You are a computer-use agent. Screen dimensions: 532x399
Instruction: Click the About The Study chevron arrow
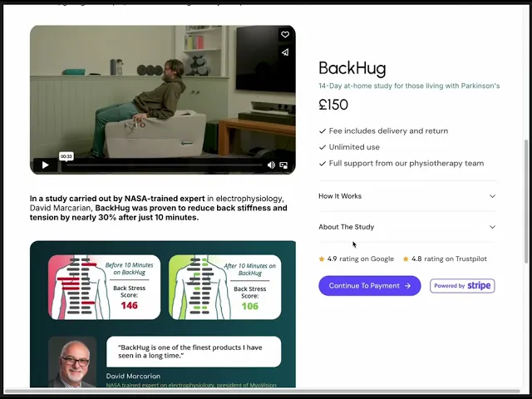coord(492,227)
